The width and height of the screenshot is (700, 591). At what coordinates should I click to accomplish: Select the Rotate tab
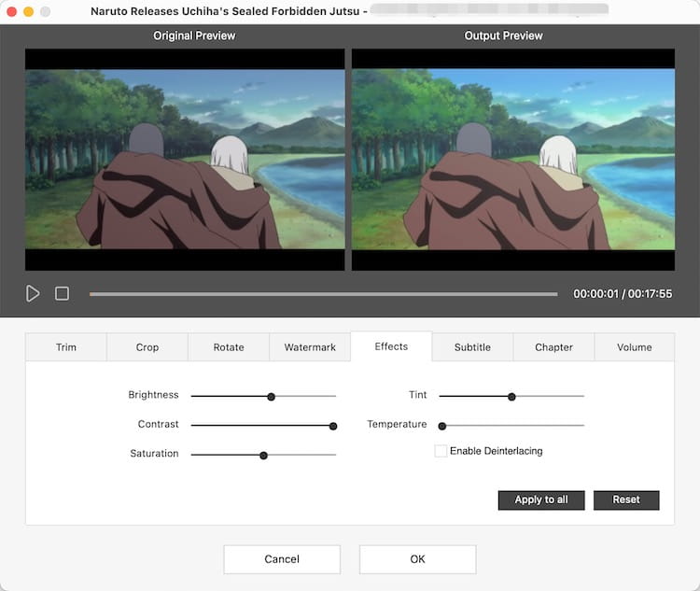point(229,347)
